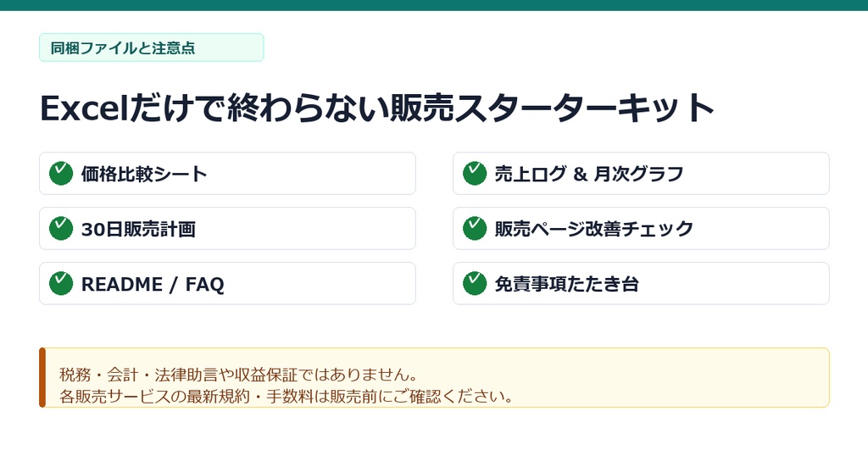Screen dimensions: 868x456
Task: Click the 月次グラフ text label
Action: [x=638, y=174]
